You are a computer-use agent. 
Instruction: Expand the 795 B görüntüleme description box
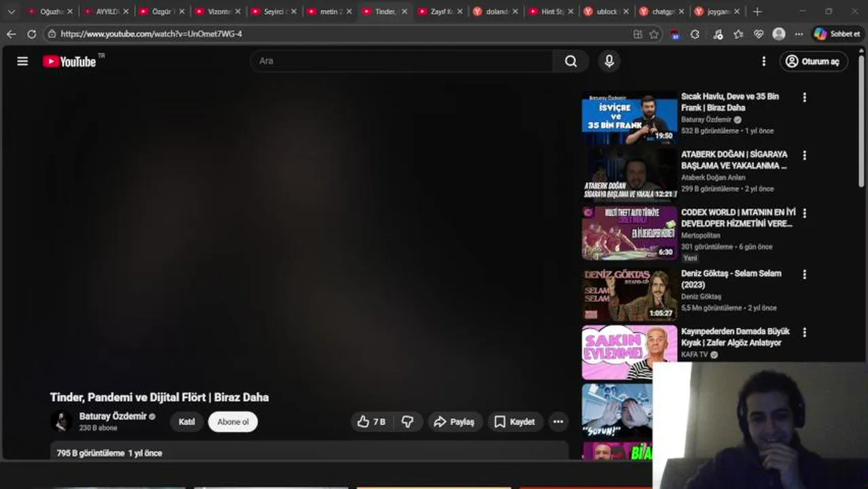309,451
